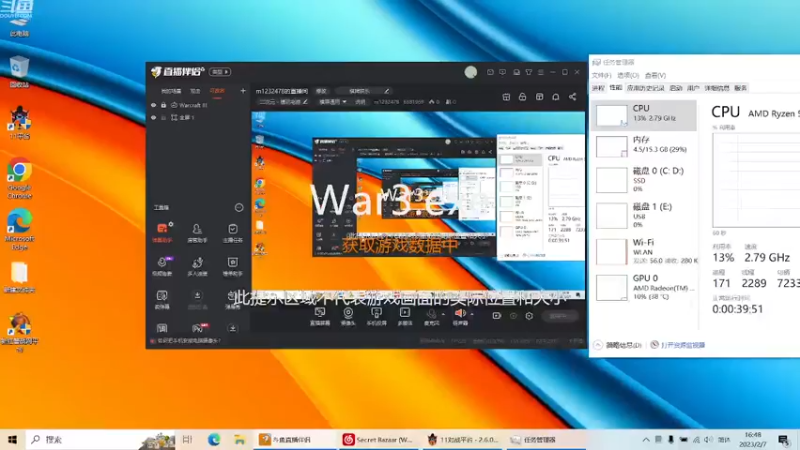Screen dimensions: 800x450
Task: Click the user avatar in streaming app title bar
Action: click(470, 72)
